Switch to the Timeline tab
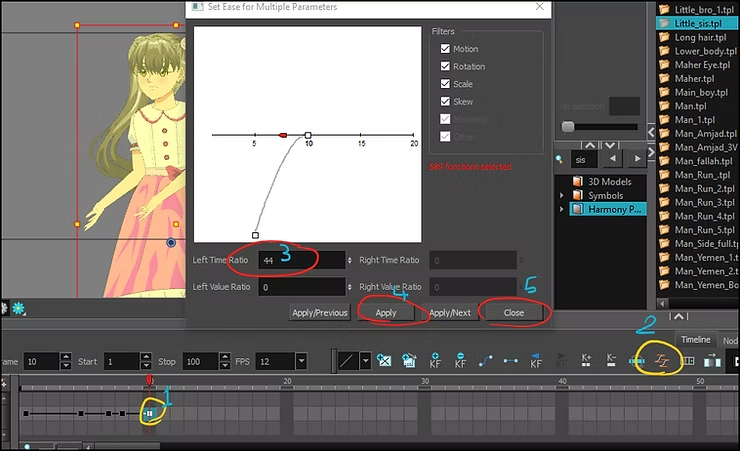The height and width of the screenshot is (451, 740). pyautogui.click(x=696, y=340)
